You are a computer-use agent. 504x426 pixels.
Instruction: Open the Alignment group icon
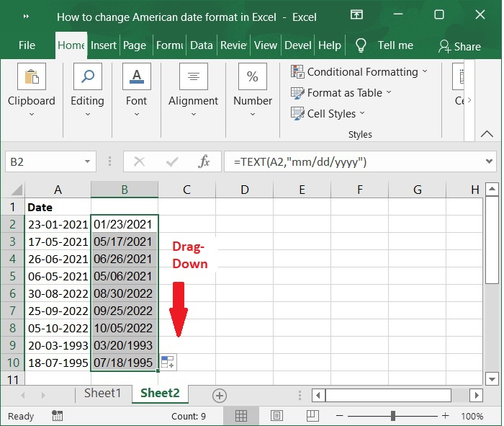point(194,76)
